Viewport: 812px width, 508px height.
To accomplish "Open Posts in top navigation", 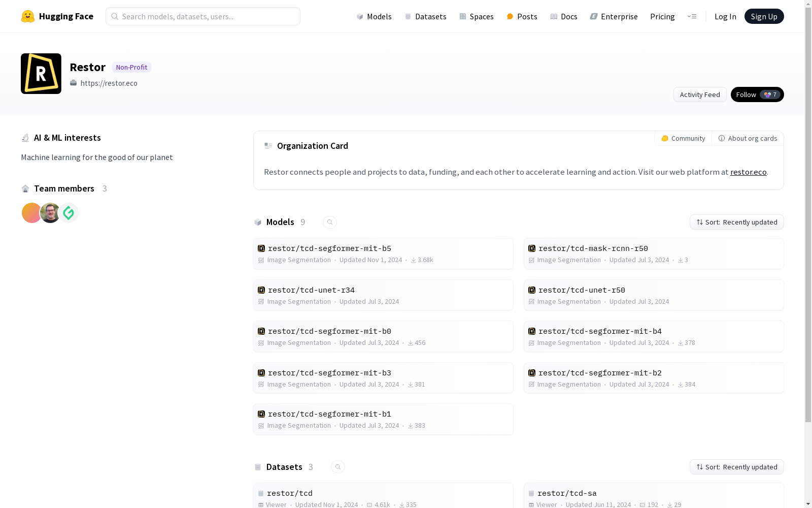I will [522, 16].
